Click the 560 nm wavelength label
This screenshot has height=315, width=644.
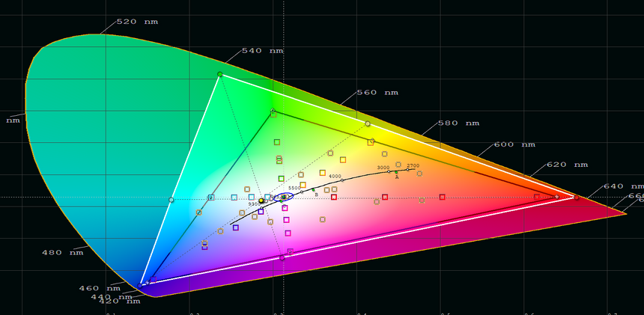click(x=377, y=93)
